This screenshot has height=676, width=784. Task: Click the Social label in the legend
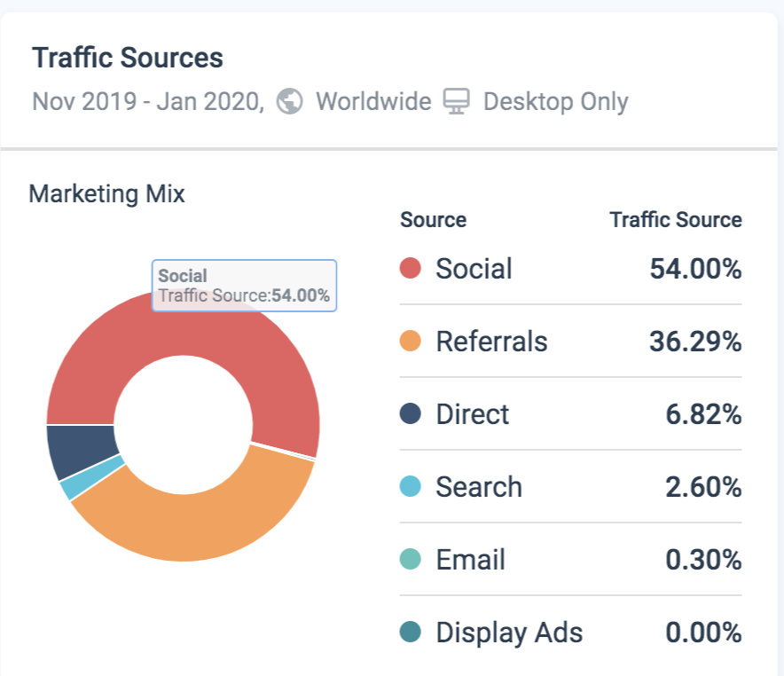[x=474, y=269]
